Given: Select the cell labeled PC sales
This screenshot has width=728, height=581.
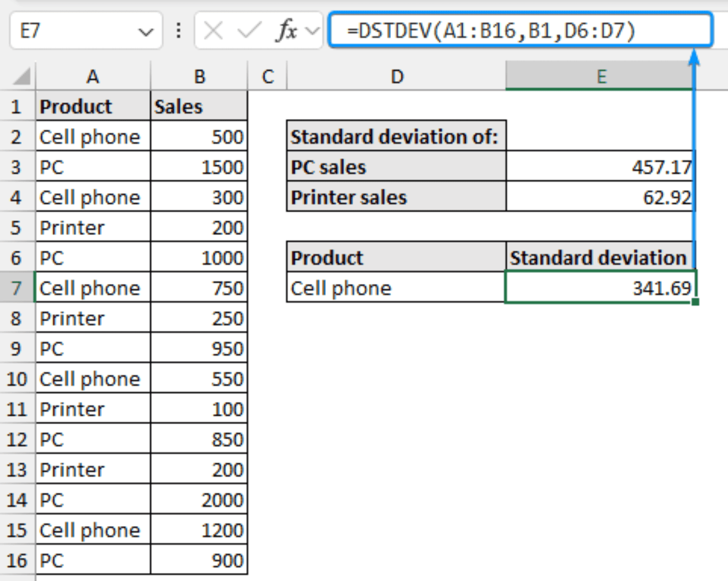Looking at the screenshot, I should (396, 167).
